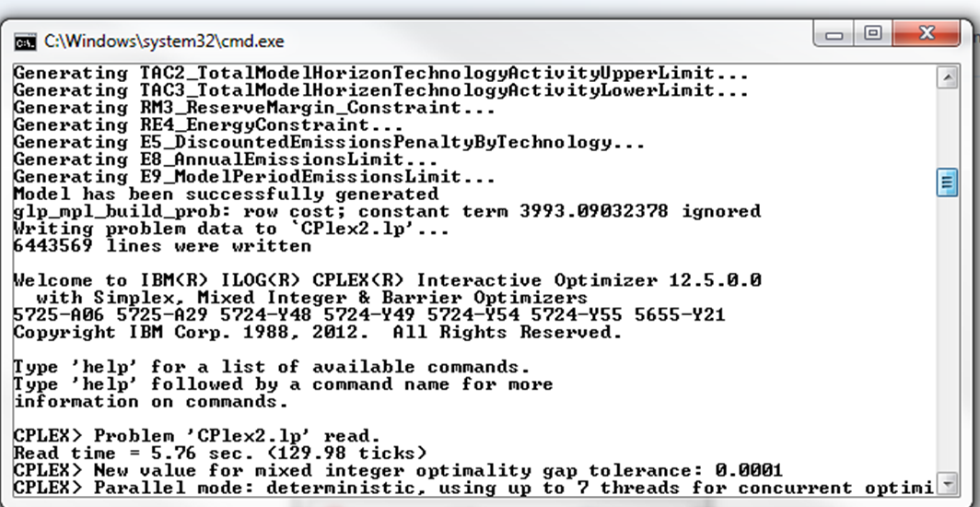The height and width of the screenshot is (507, 980).
Task: Click the '6443569 lines were written' line
Action: tap(162, 246)
